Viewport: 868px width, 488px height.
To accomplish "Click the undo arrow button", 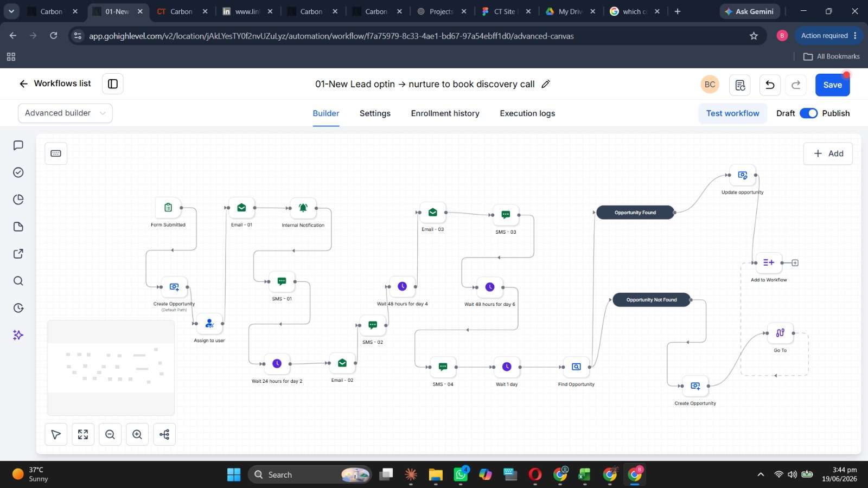I will 770,85.
